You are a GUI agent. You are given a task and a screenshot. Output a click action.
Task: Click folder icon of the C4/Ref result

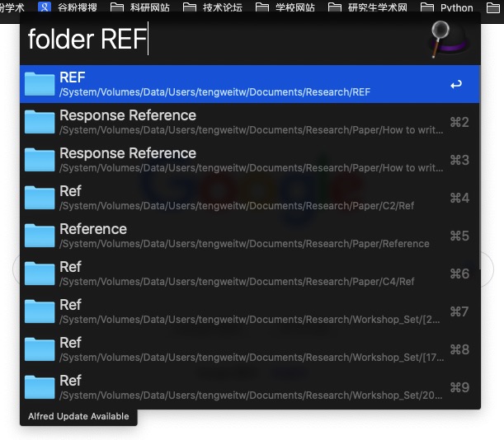point(40,274)
